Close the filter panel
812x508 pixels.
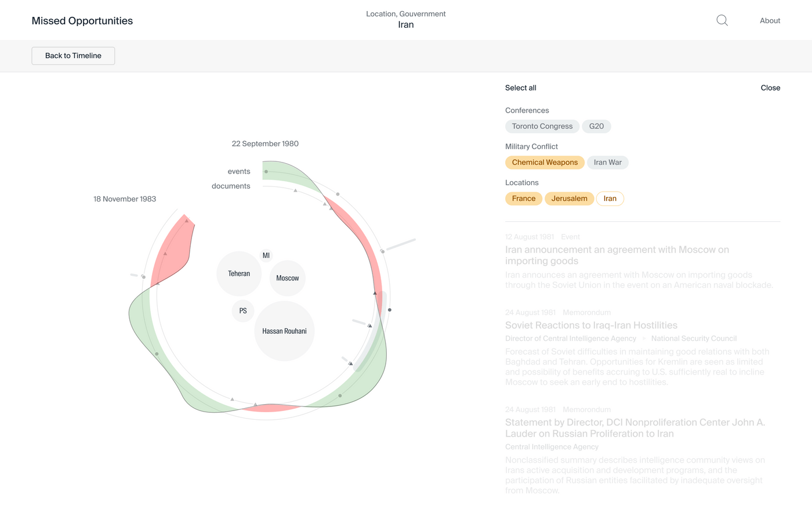point(770,88)
